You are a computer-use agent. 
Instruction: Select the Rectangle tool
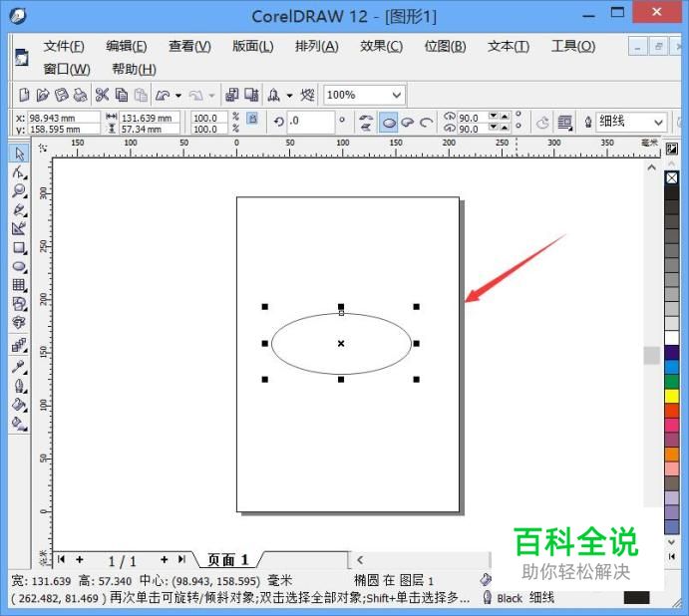pyautogui.click(x=19, y=247)
